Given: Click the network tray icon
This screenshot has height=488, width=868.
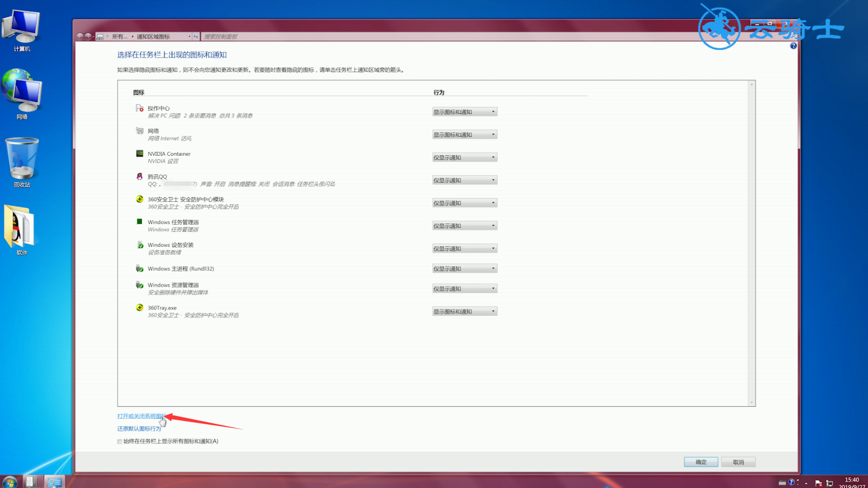Looking at the screenshot, I should [830, 483].
